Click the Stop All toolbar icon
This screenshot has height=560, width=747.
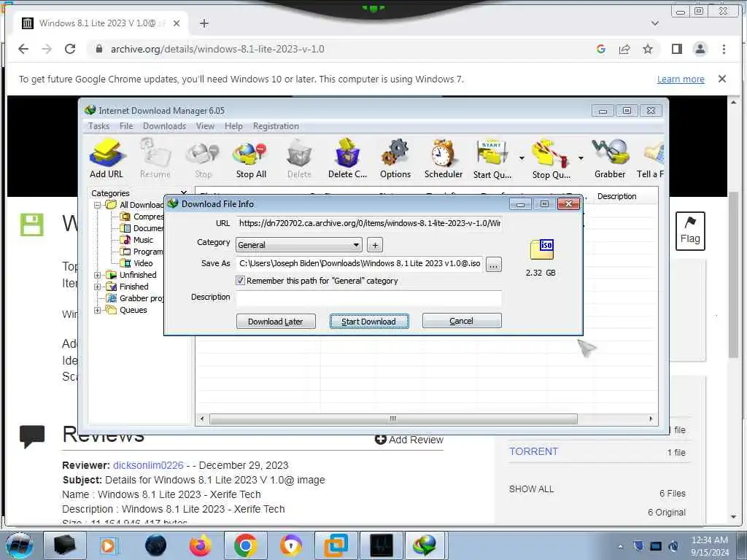coord(251,158)
